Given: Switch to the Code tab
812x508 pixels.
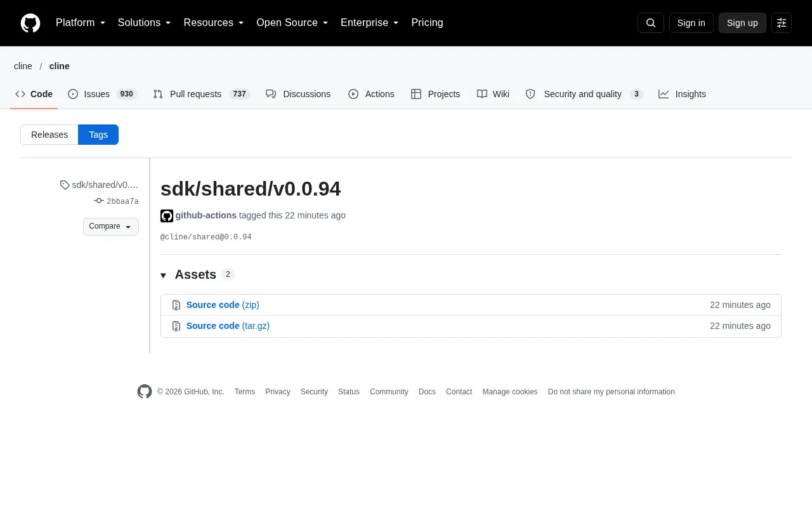Looking at the screenshot, I should [x=34, y=94].
